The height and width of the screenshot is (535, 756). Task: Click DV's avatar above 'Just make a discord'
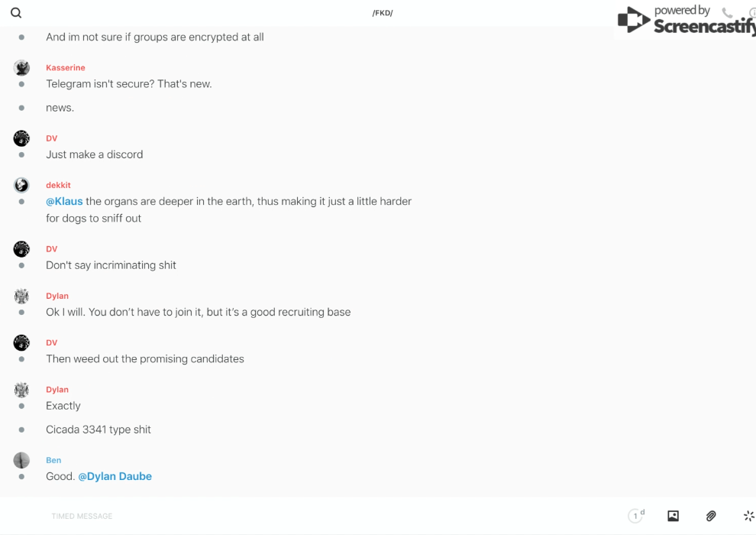[21, 138]
